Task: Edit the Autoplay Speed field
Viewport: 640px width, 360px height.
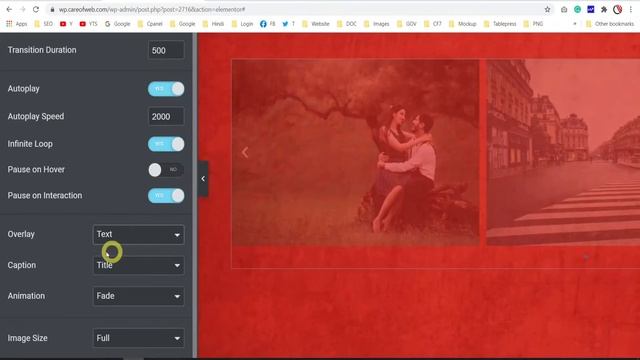Action: coord(166,116)
